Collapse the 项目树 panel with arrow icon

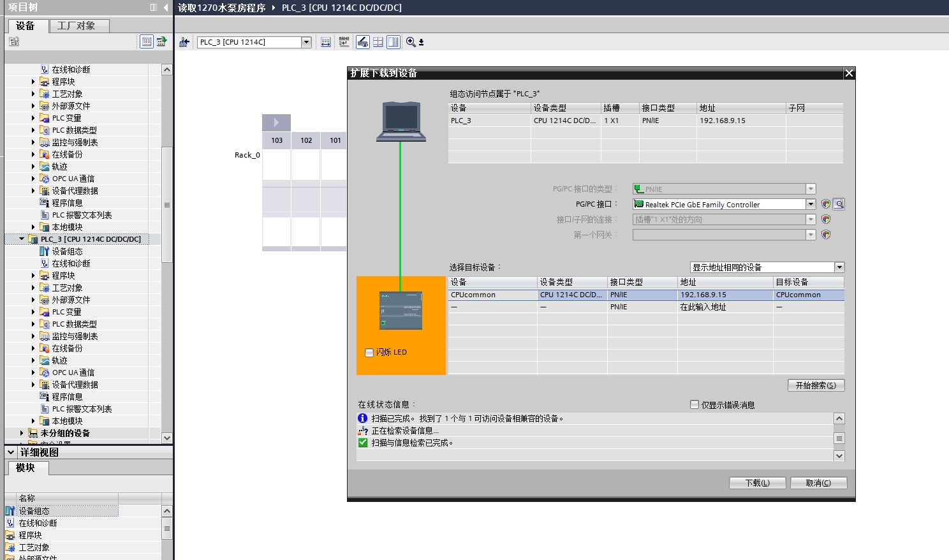pos(166,8)
